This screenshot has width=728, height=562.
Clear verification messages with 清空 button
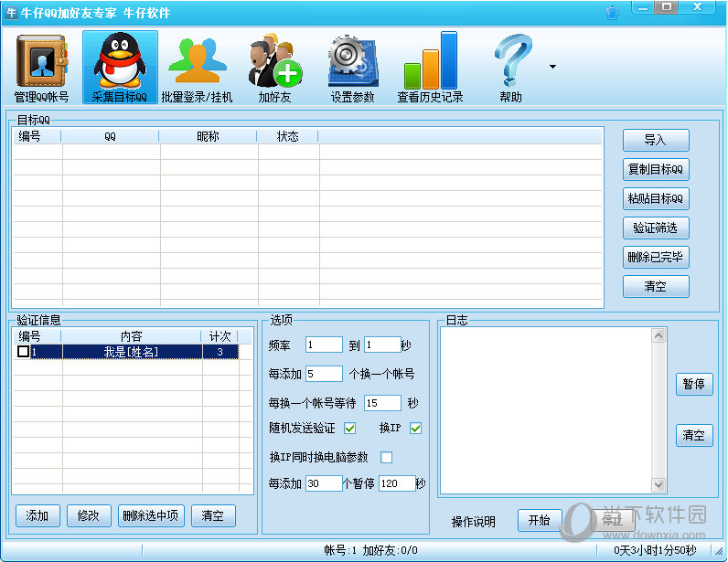click(x=213, y=515)
